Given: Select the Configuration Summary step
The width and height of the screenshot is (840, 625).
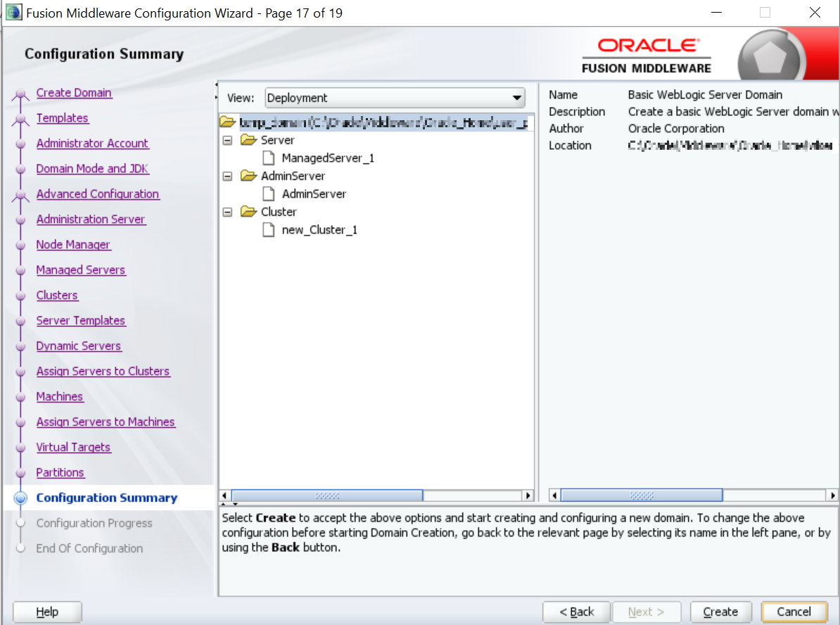Looking at the screenshot, I should click(x=107, y=498).
